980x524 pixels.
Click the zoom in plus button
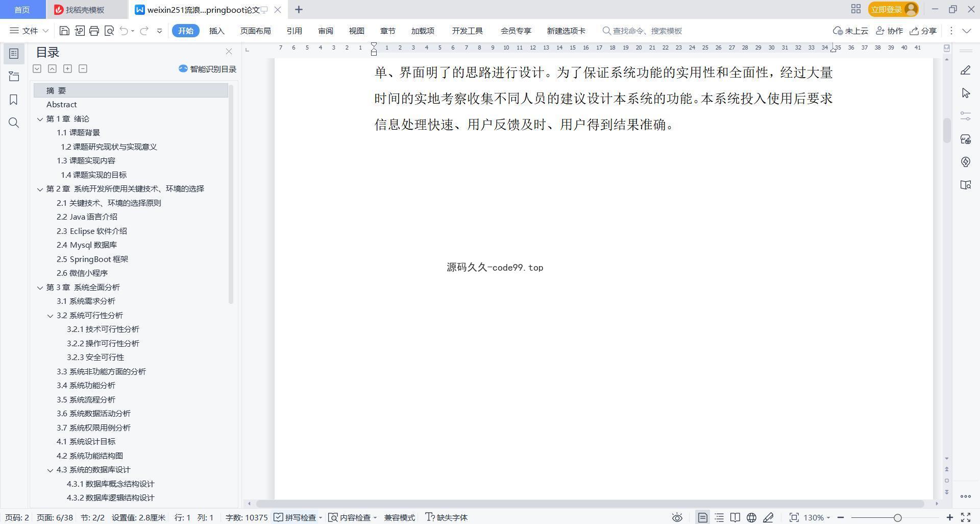point(950,517)
